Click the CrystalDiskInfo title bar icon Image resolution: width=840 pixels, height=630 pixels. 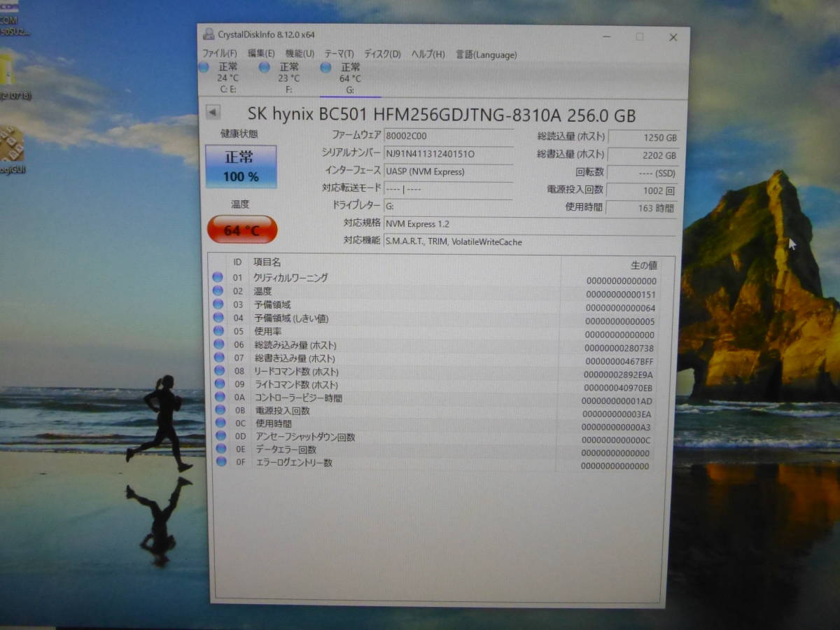point(209,34)
